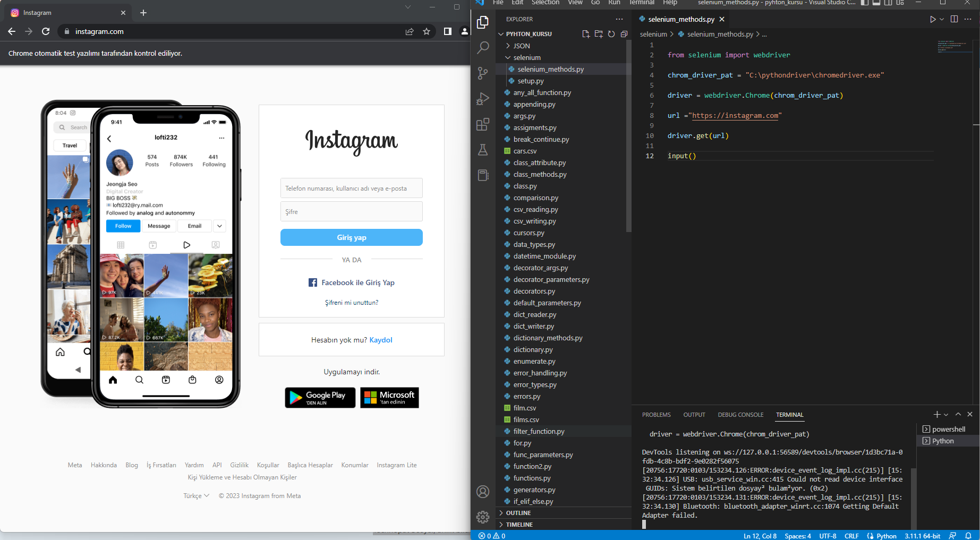Open the View menu in VS Code

tap(575, 3)
